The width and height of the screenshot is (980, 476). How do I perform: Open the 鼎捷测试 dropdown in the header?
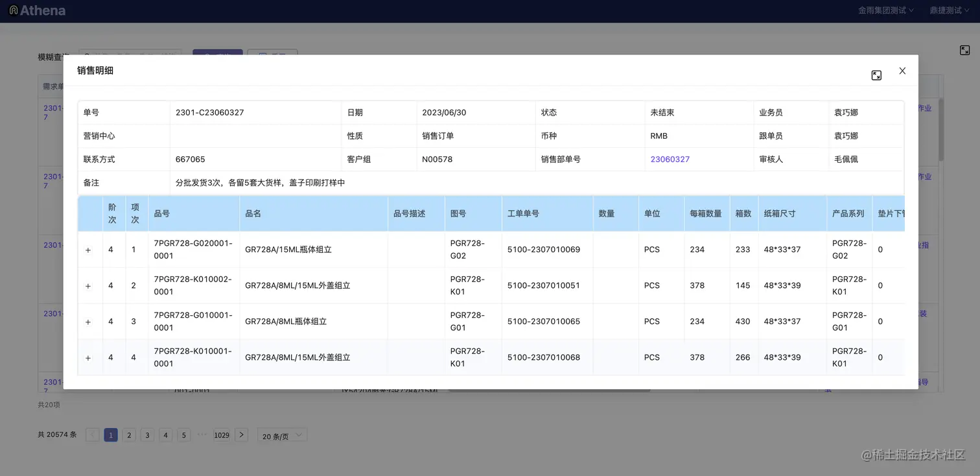pyautogui.click(x=950, y=10)
